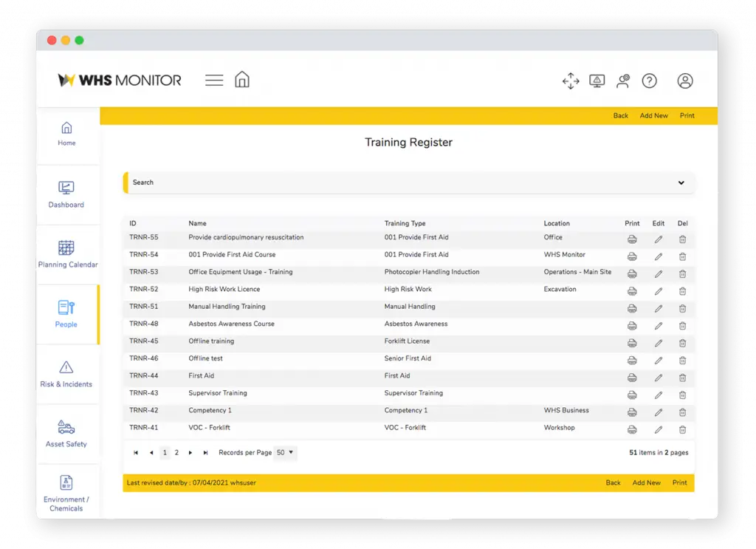Click the Back link in the bottom yellow bar
756x549 pixels.
(613, 482)
